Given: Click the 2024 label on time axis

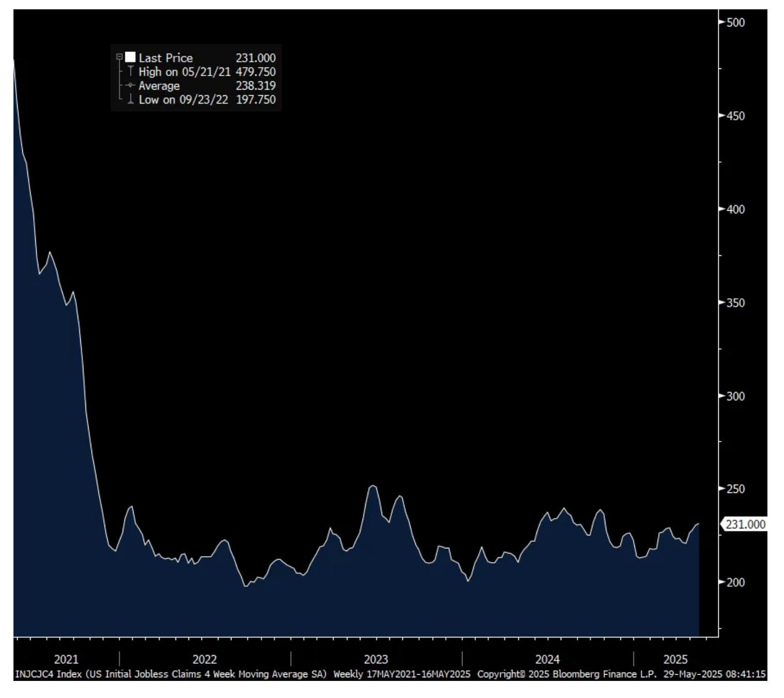Looking at the screenshot, I should pyautogui.click(x=547, y=659).
